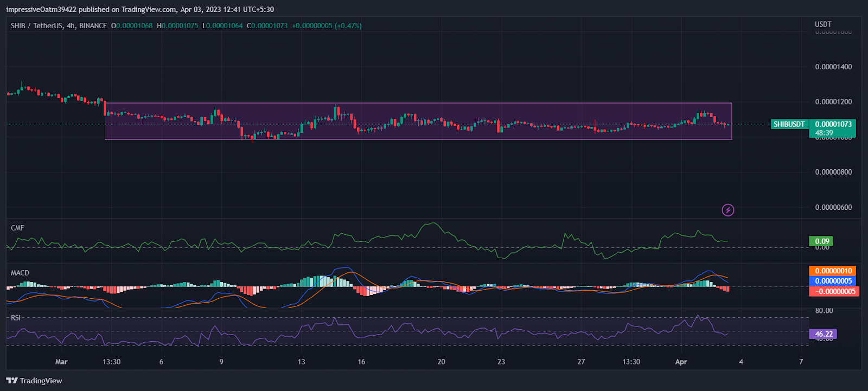Image resolution: width=868 pixels, height=391 pixels.
Task: Click the CMF indicator label
Action: 17,228
